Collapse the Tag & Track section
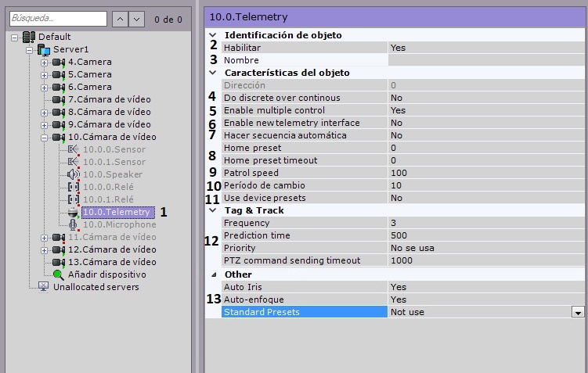588x373 pixels. click(213, 210)
